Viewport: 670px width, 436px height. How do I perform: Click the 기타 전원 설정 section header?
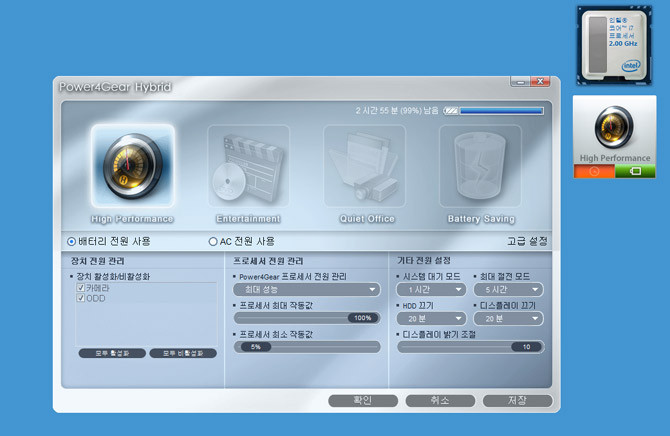point(424,261)
